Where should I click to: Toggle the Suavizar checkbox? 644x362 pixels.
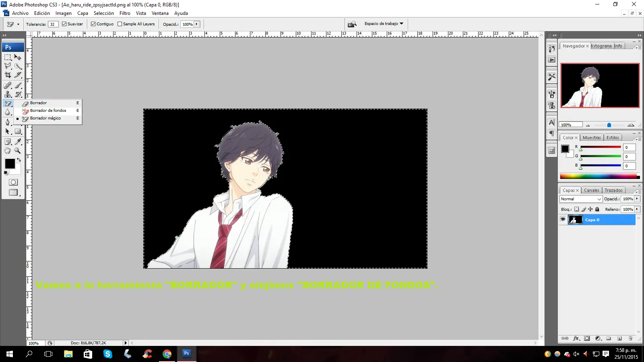tap(64, 24)
